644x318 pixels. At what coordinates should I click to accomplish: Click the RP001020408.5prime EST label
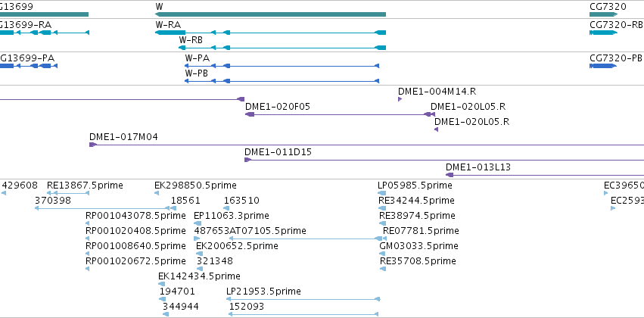(x=136, y=232)
